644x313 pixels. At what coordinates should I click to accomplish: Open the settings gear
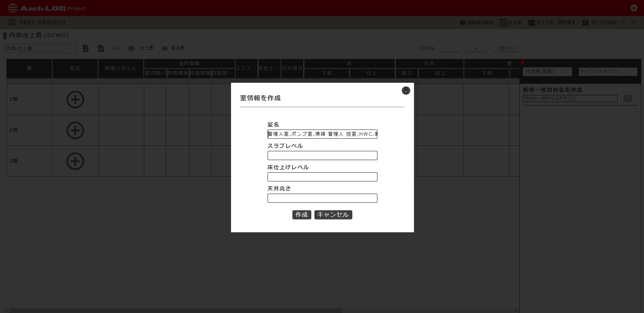[634, 8]
